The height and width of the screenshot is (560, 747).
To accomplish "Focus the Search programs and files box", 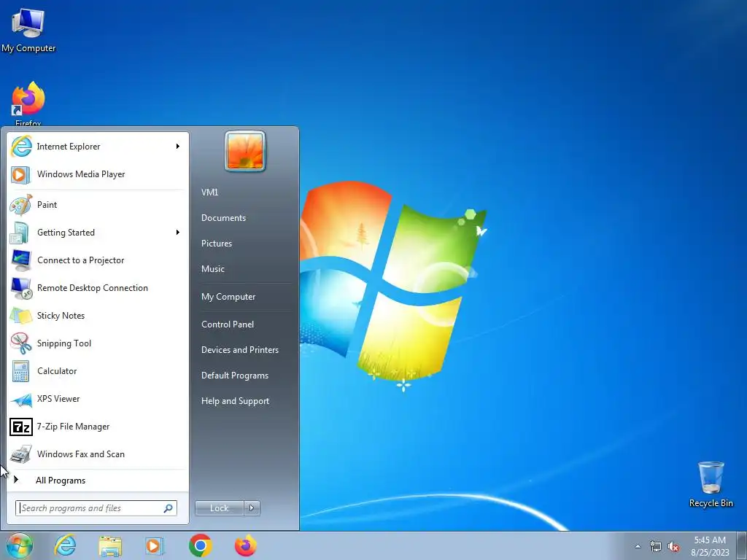I will tap(96, 508).
